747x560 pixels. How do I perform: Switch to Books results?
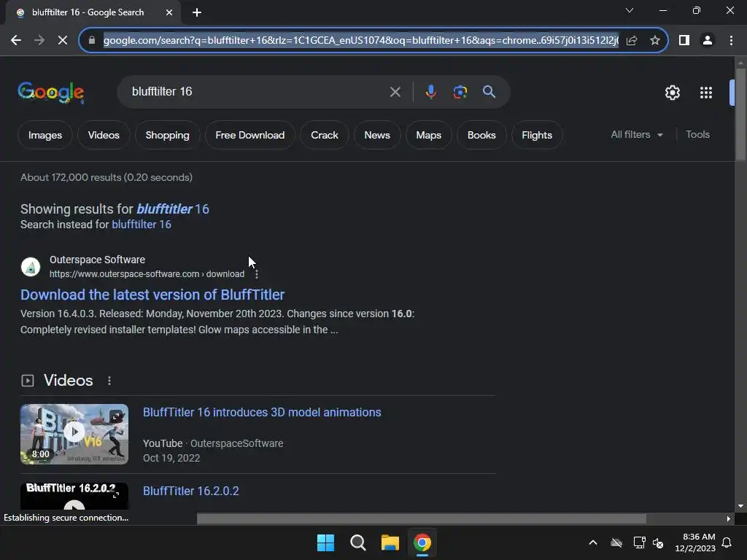pyautogui.click(x=481, y=135)
